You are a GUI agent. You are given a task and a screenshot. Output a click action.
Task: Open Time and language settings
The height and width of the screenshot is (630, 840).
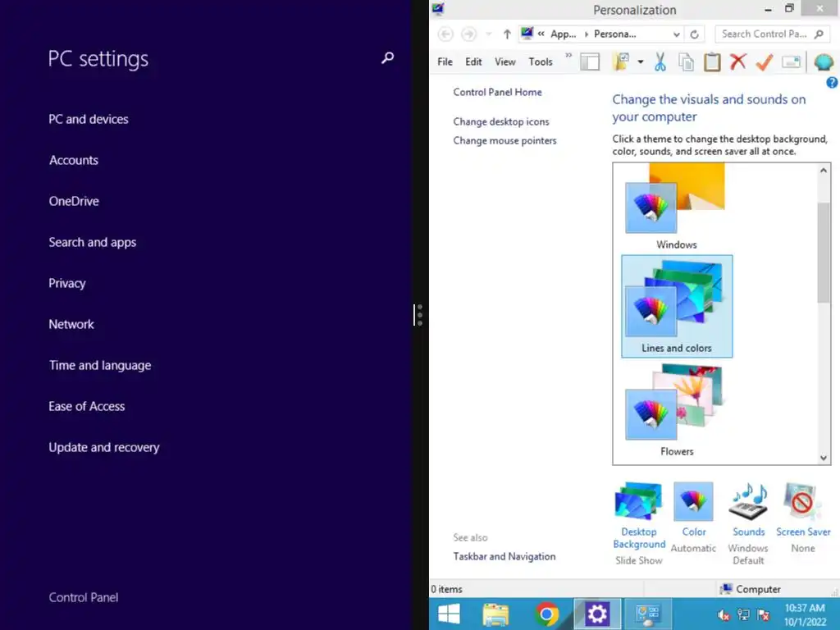pyautogui.click(x=99, y=365)
